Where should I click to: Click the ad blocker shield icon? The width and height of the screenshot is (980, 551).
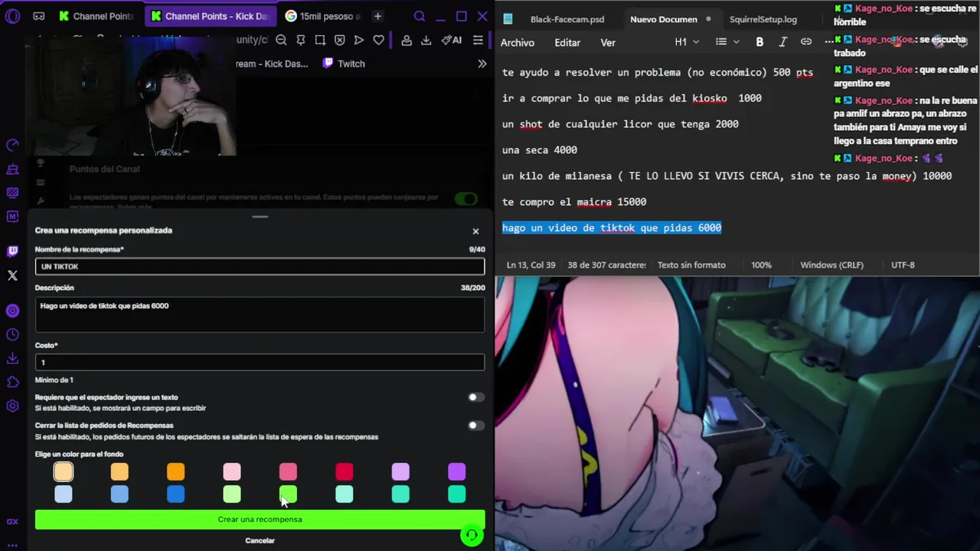(x=340, y=41)
